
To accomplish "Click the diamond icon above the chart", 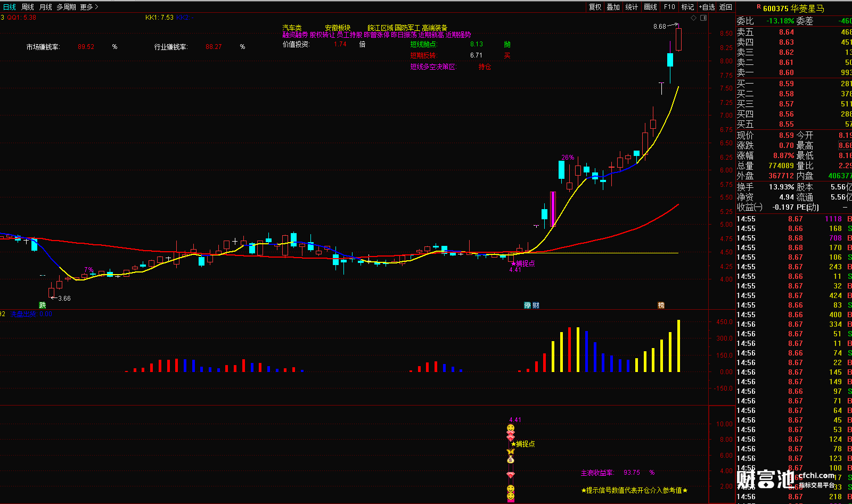I will 693,18.
